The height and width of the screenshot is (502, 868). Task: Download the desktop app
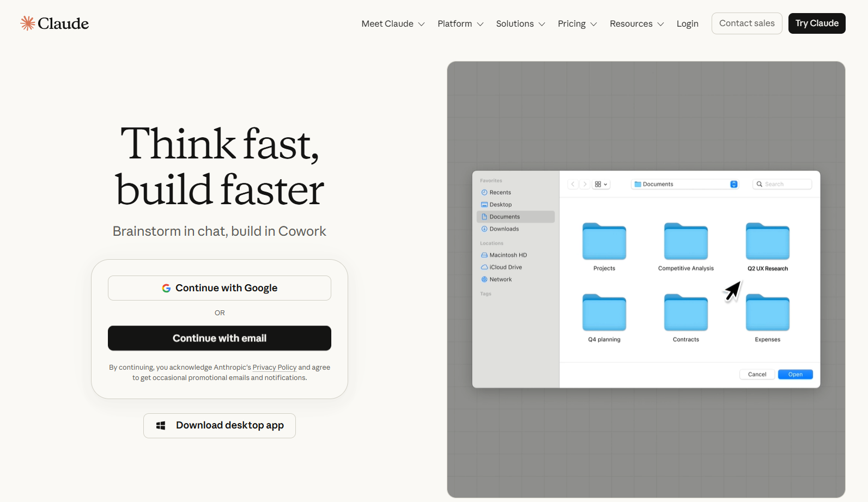[x=220, y=426]
